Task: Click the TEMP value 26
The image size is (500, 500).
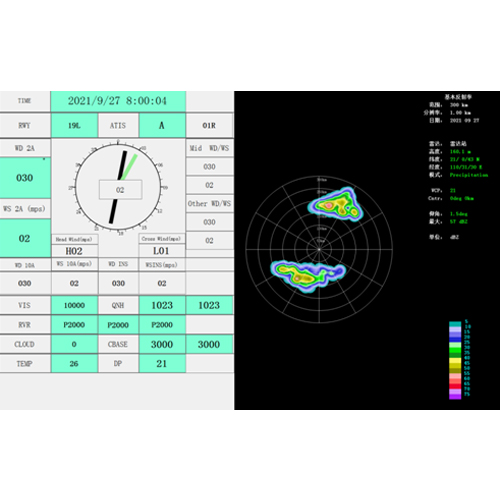Action: point(74,363)
